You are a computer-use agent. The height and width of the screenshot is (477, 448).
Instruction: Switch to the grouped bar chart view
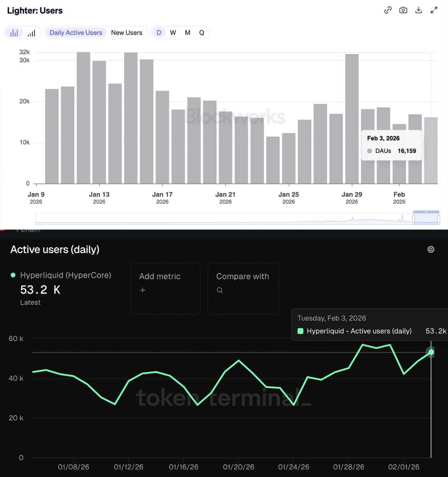(14, 33)
